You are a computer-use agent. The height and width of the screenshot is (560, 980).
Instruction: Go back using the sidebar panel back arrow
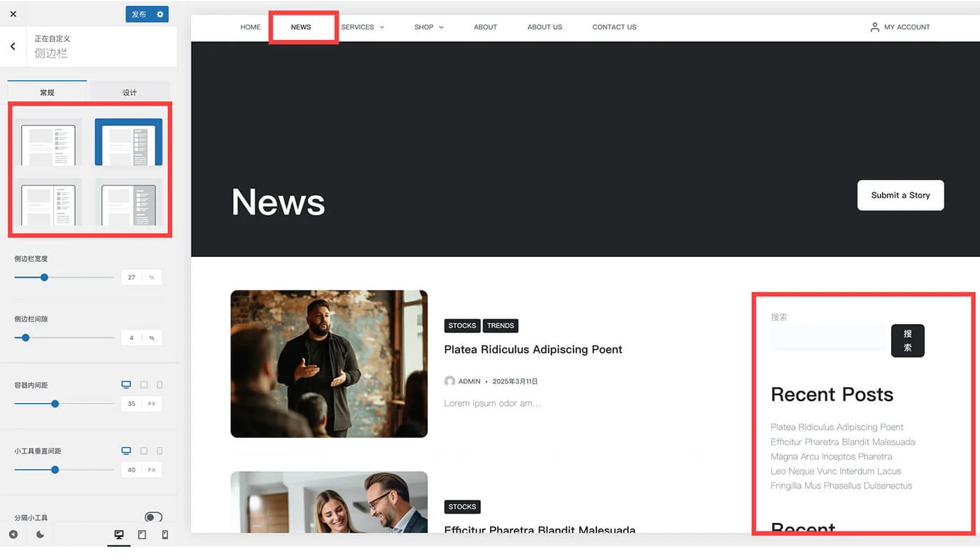pyautogui.click(x=13, y=46)
